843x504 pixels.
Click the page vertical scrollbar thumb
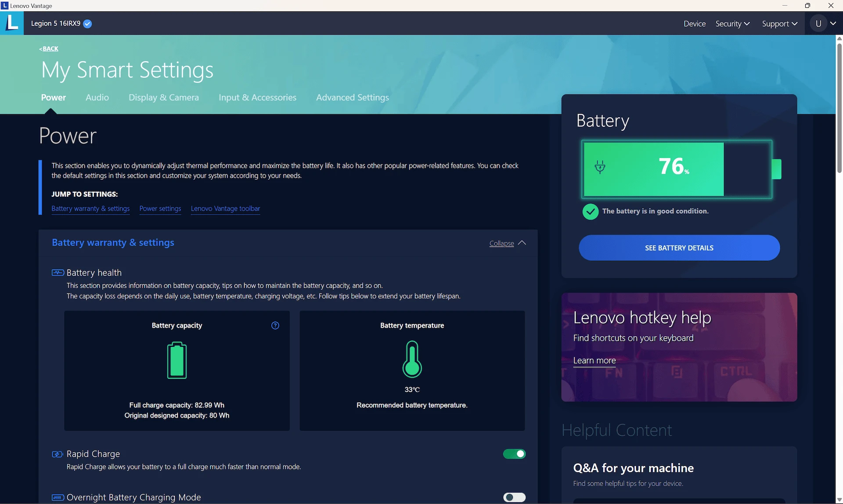pyautogui.click(x=839, y=108)
